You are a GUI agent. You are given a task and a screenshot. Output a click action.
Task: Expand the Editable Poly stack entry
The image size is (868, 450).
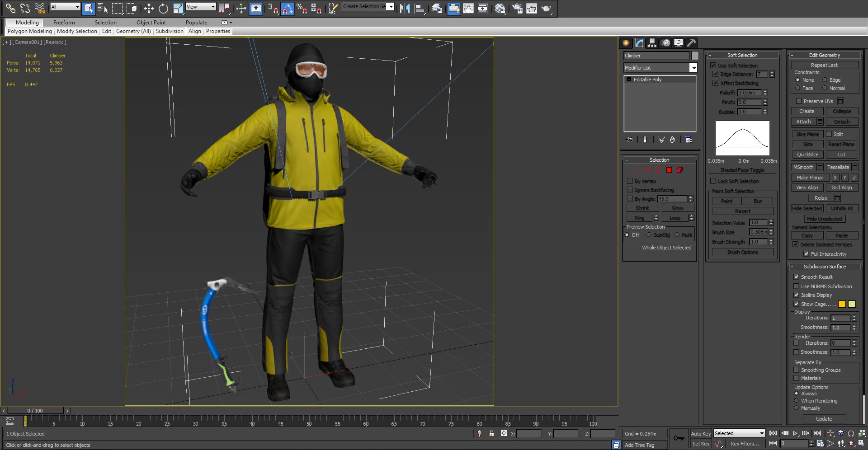(x=629, y=80)
